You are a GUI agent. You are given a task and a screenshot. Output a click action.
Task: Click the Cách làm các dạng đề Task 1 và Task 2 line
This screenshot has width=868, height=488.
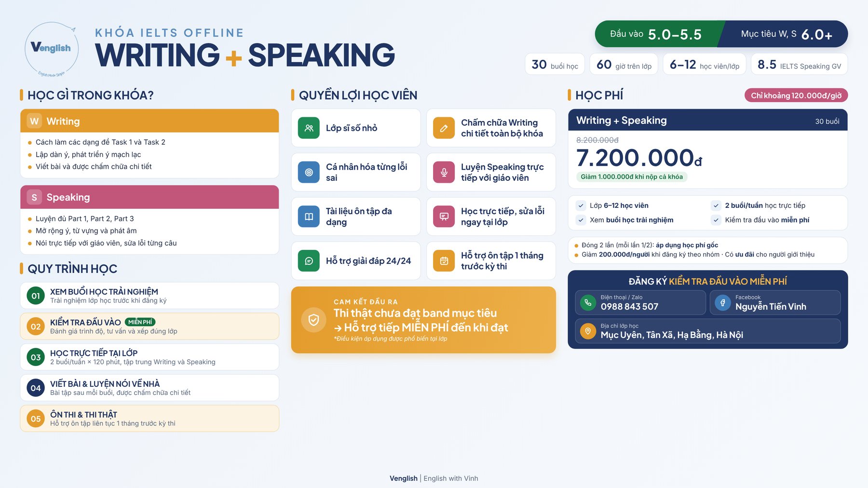tap(100, 142)
